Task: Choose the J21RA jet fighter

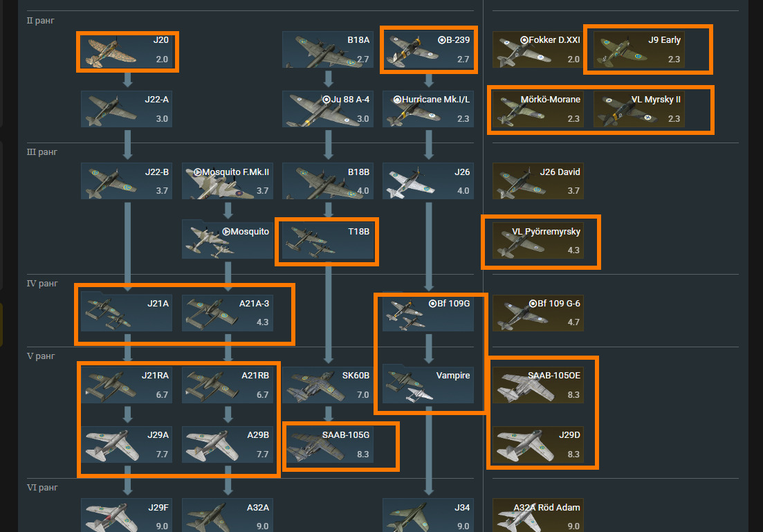Action: (x=127, y=385)
